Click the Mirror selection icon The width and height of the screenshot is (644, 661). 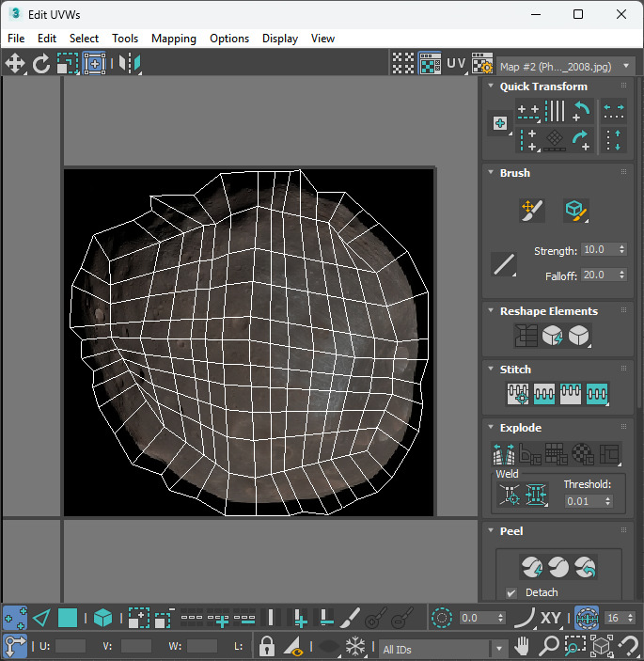click(130, 64)
